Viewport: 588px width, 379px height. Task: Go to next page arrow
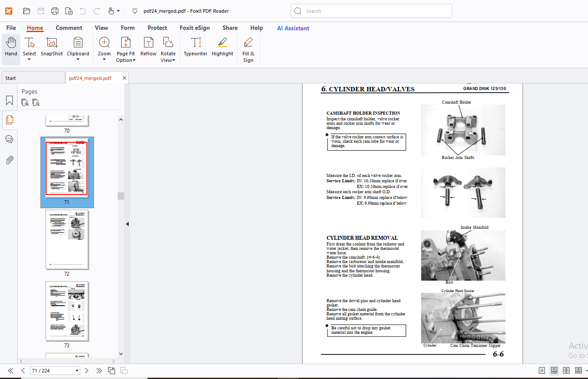pos(87,371)
